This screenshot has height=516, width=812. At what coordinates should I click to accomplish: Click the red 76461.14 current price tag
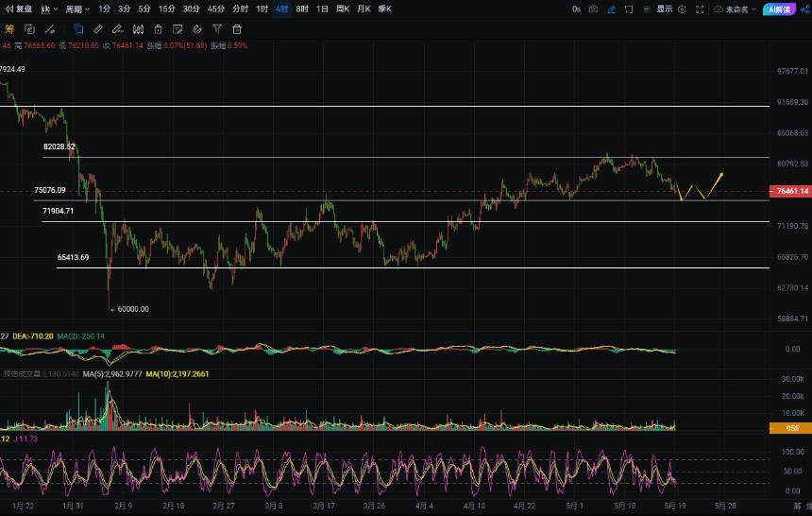point(789,191)
